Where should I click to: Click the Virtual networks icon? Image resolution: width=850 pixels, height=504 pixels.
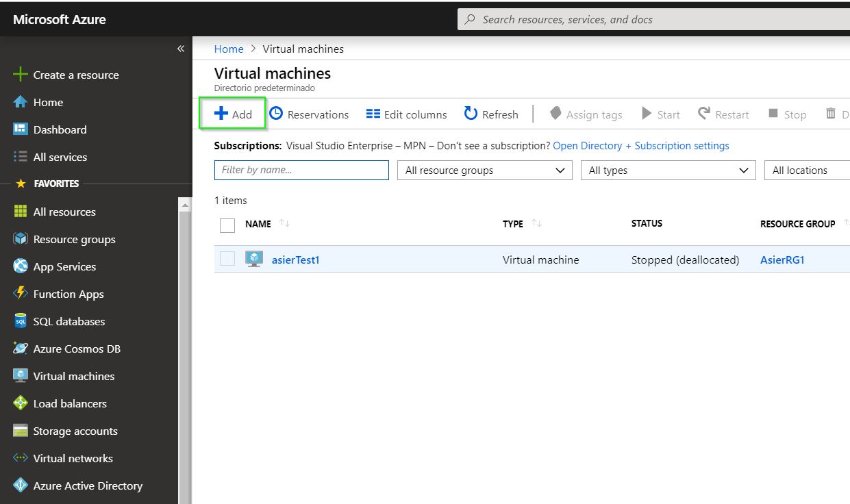coord(21,458)
